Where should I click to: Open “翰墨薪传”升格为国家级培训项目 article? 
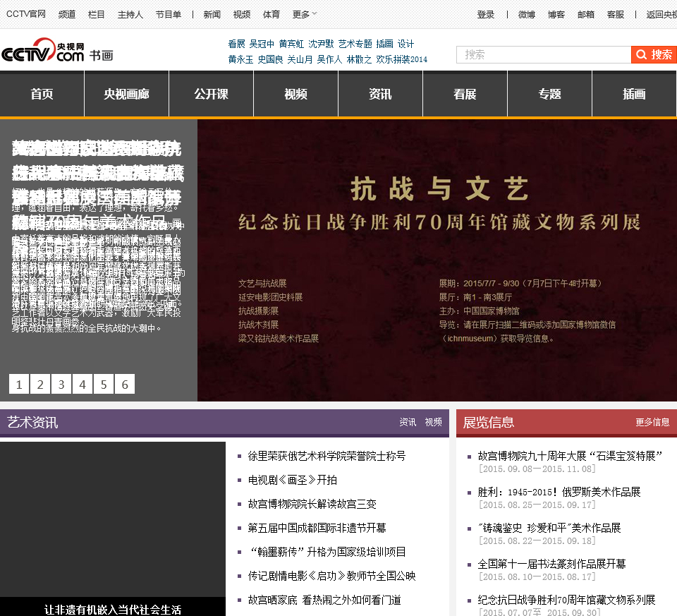point(328,552)
